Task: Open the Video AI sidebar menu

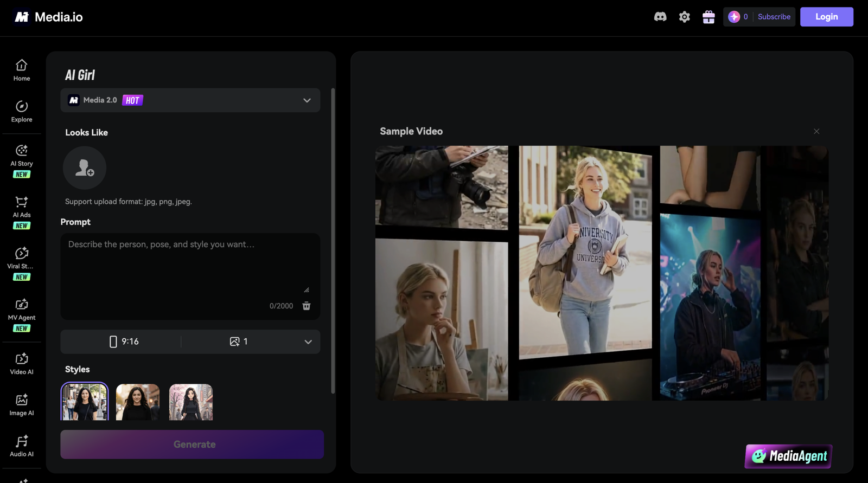Action: (x=22, y=364)
